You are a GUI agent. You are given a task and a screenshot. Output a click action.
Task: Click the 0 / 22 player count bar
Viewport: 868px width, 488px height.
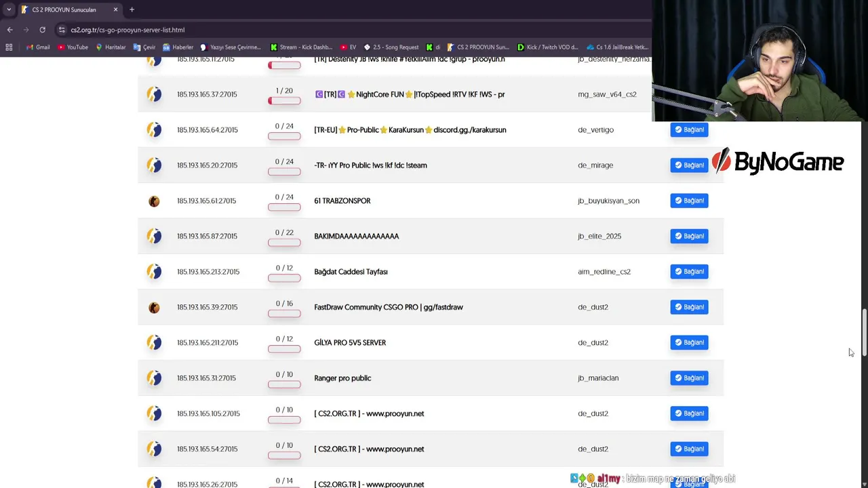(284, 242)
